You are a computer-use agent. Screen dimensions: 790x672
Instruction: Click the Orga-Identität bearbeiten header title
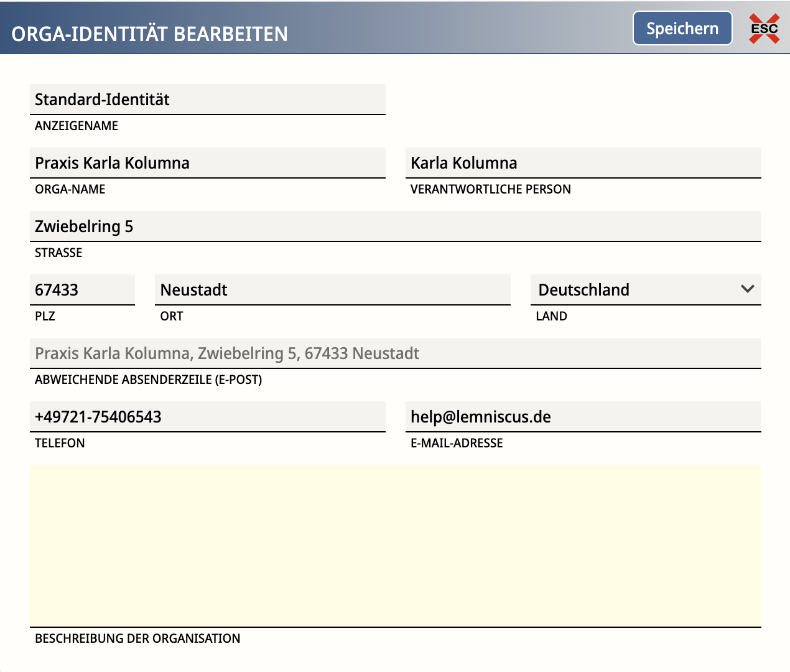coord(150,34)
